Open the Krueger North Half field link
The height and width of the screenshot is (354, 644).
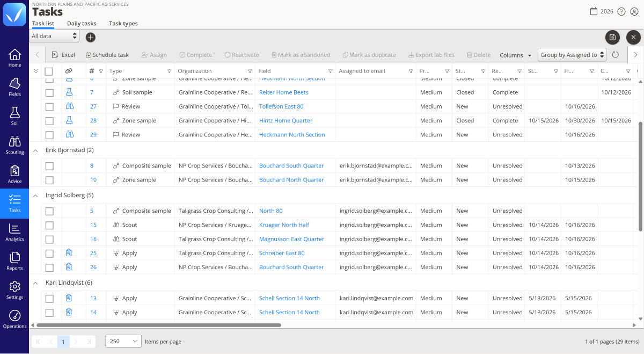(284, 225)
